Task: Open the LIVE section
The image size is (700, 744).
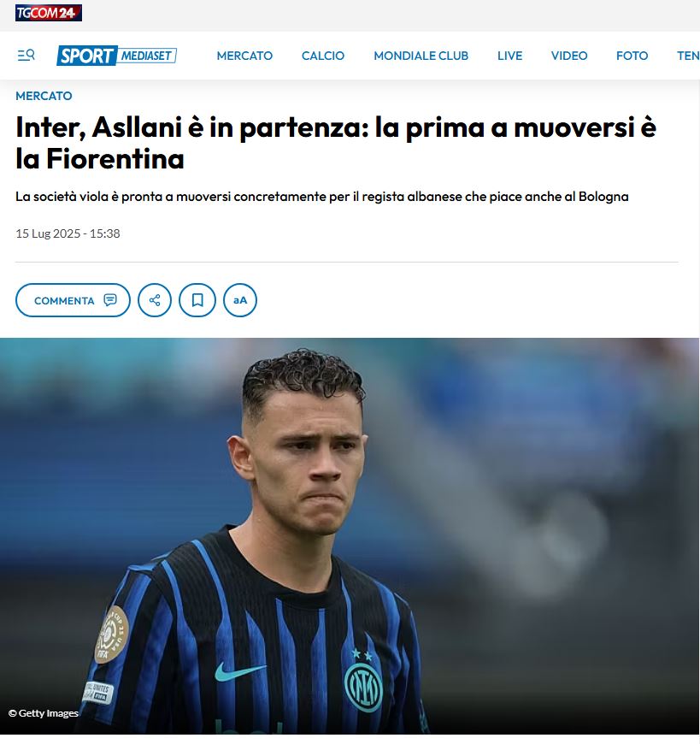Action: (x=509, y=56)
